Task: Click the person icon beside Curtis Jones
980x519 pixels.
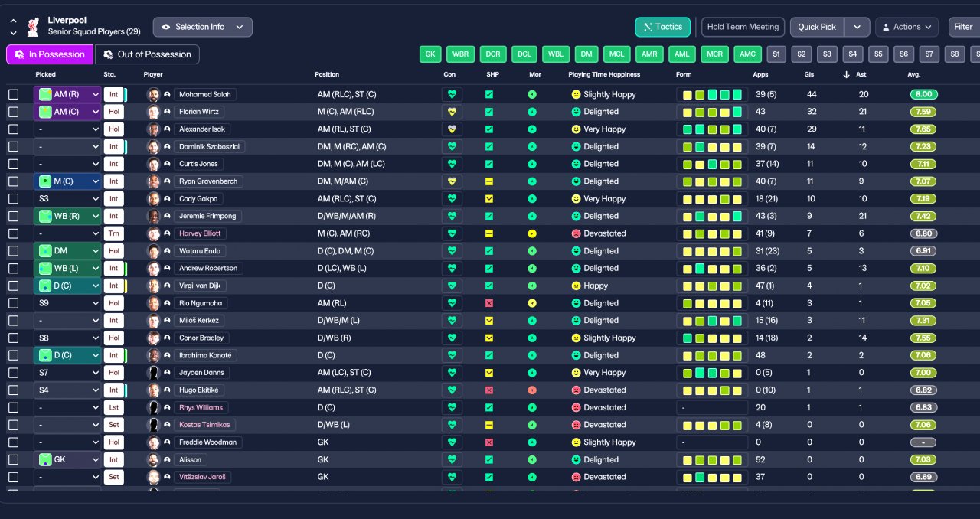Action: pos(167,164)
